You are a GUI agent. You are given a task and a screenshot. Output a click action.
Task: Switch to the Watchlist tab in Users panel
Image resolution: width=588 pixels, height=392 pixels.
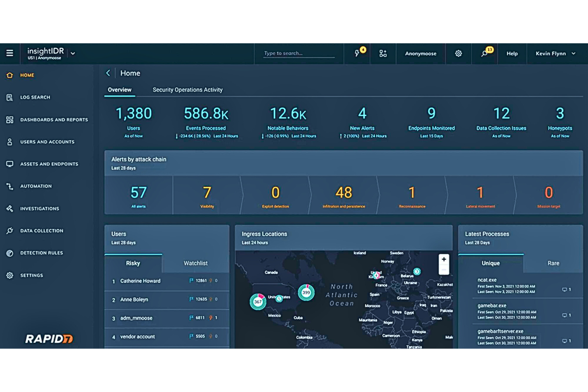tap(195, 263)
